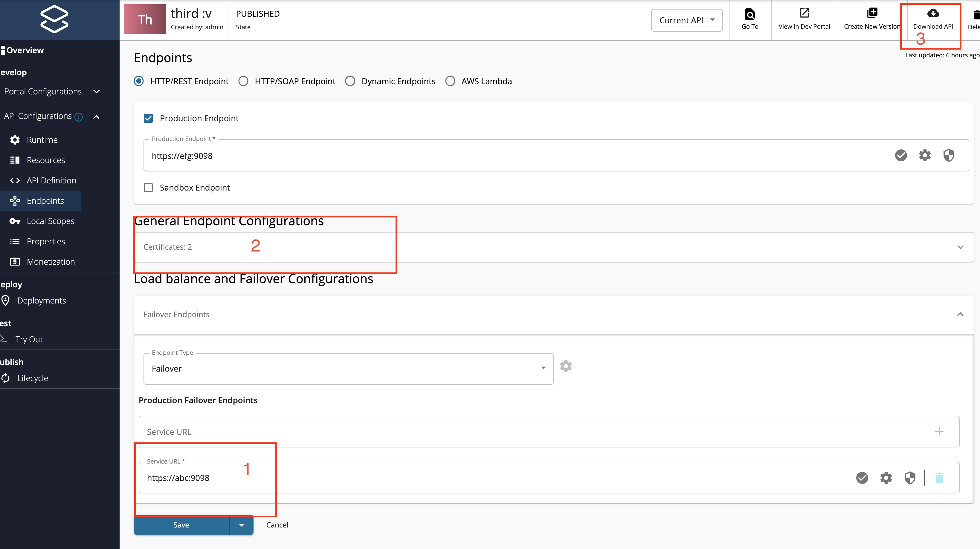The image size is (980, 549).
Task: Collapse the Failover Endpoints section
Action: coord(960,315)
